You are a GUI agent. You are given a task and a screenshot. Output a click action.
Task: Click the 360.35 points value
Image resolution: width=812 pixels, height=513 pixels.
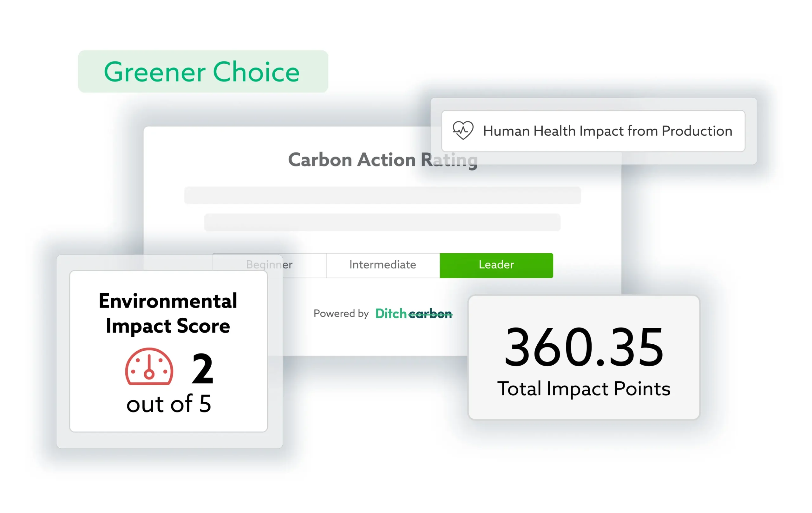583,347
